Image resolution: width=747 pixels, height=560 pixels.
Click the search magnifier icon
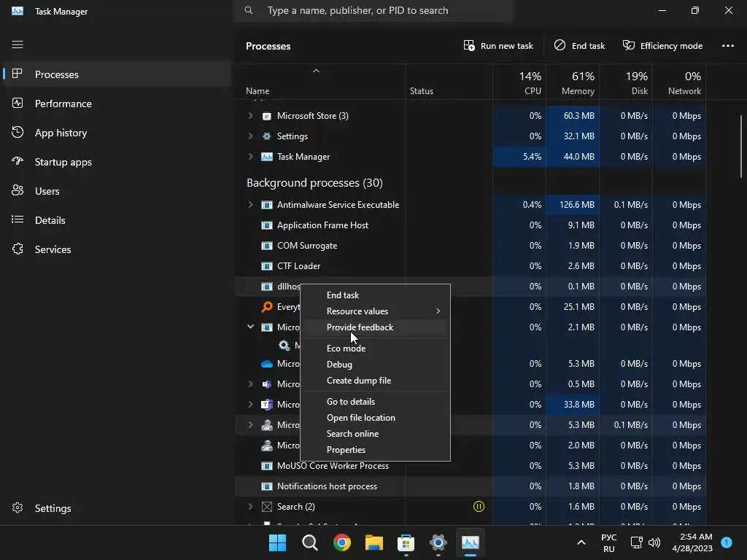pos(249,10)
